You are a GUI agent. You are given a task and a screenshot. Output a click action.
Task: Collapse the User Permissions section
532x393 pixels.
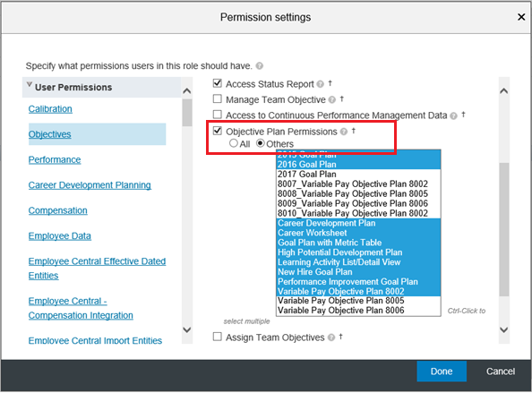click(30, 85)
